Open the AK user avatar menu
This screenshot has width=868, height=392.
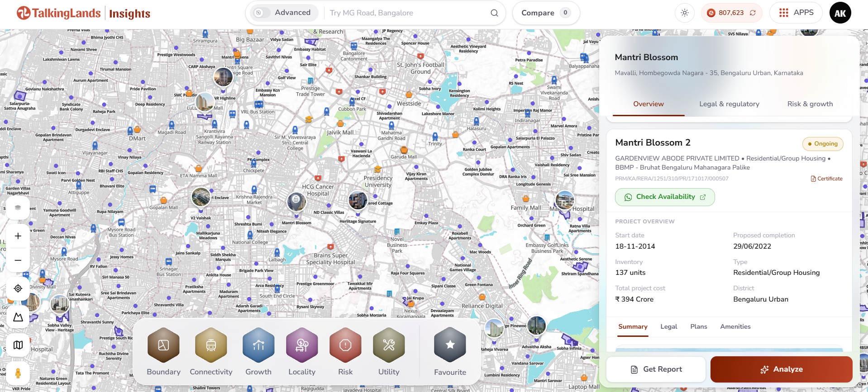pos(840,13)
